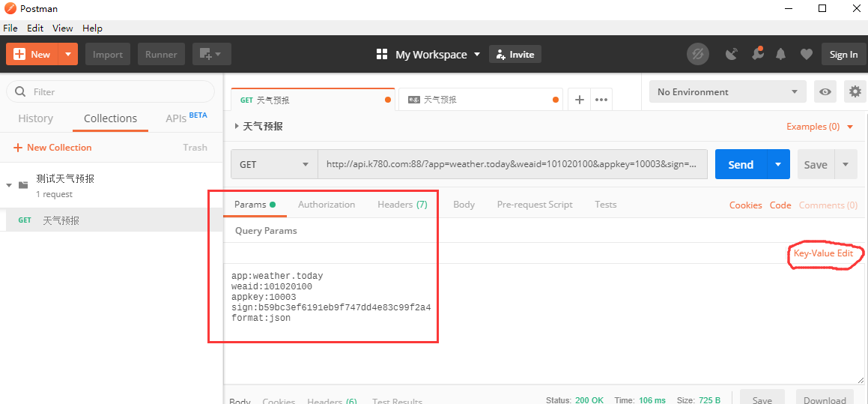Click the sync disabled icon
The height and width of the screenshot is (404, 868).
tap(698, 54)
